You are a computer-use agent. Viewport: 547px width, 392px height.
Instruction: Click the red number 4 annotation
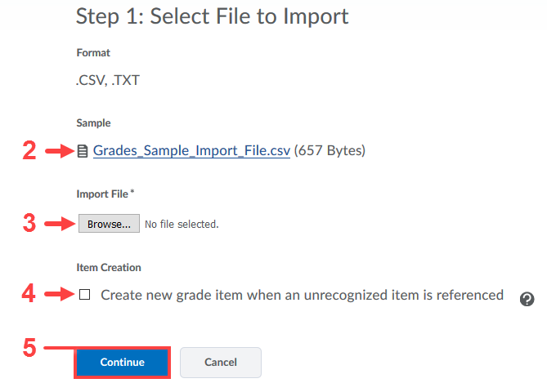coord(29,295)
